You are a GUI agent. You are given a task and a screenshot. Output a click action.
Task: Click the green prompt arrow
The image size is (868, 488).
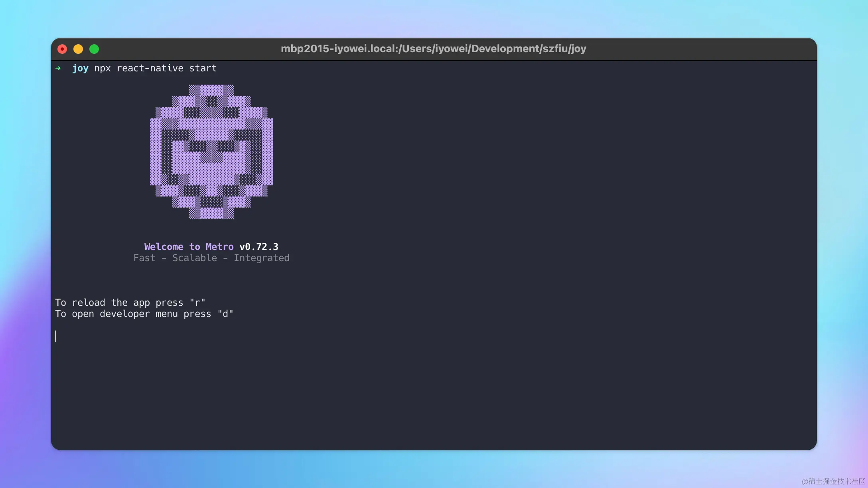coord(58,68)
